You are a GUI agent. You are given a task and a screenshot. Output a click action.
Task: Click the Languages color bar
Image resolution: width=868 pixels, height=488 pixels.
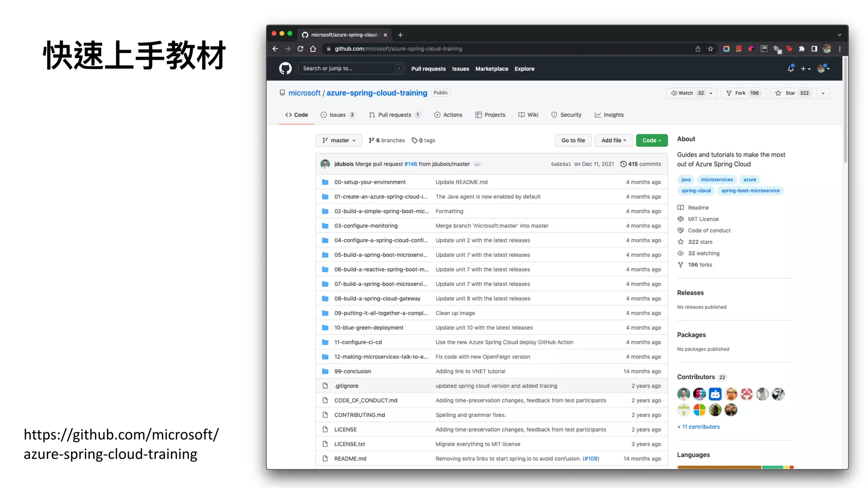735,467
